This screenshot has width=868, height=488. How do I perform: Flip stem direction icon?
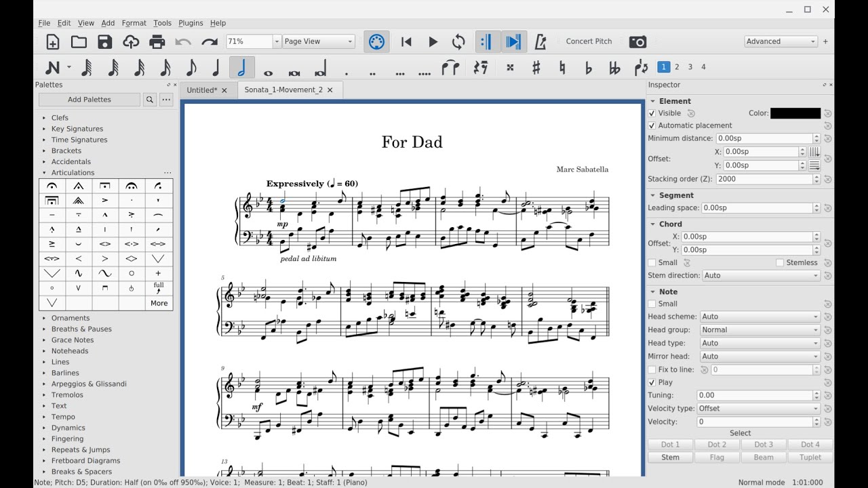click(x=641, y=68)
